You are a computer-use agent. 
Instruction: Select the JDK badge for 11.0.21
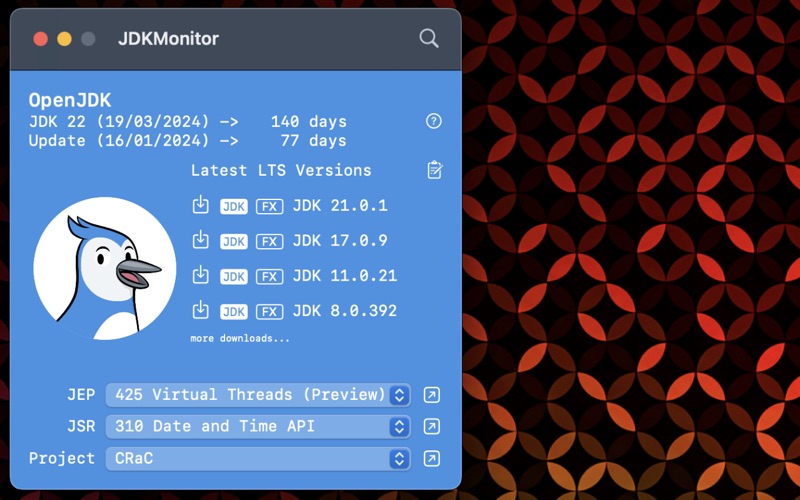click(234, 277)
